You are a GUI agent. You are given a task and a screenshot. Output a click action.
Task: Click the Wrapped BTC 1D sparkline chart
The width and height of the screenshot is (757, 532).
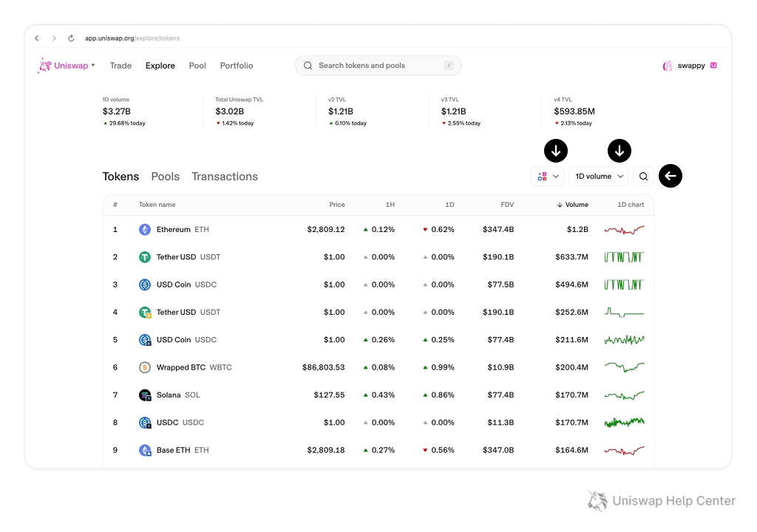624,367
